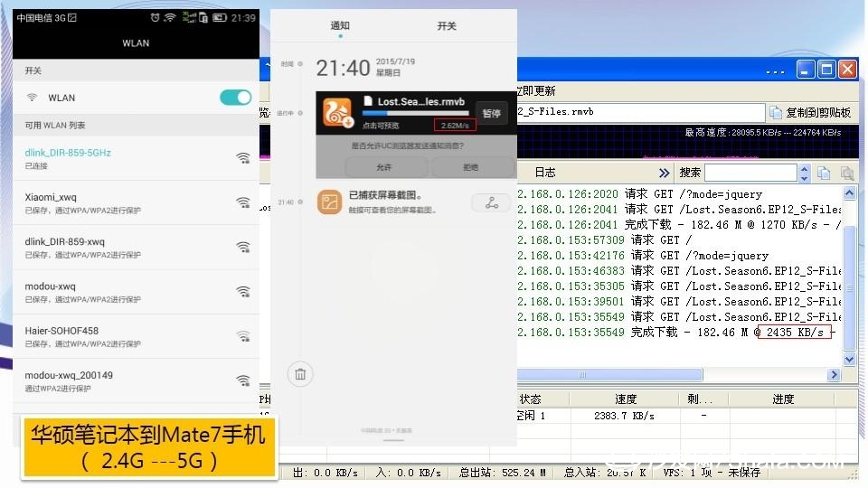Select the dlink_DIR-859-5GHz network
This screenshot has width=868, height=488.
click(137, 158)
